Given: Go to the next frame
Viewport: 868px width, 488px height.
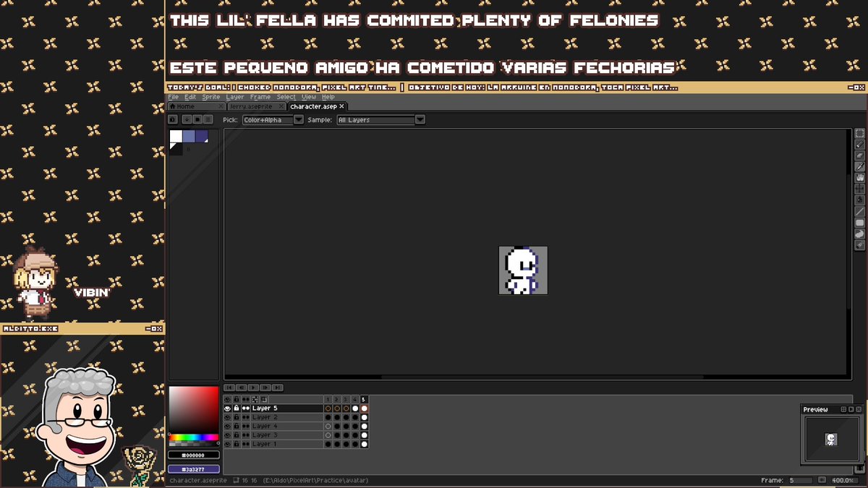Looking at the screenshot, I should 265,388.
